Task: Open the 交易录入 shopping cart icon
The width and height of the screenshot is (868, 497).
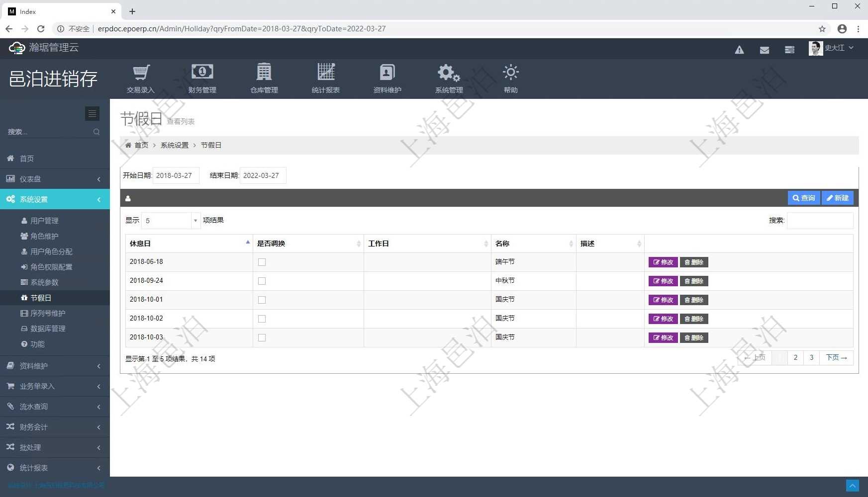Action: (141, 73)
